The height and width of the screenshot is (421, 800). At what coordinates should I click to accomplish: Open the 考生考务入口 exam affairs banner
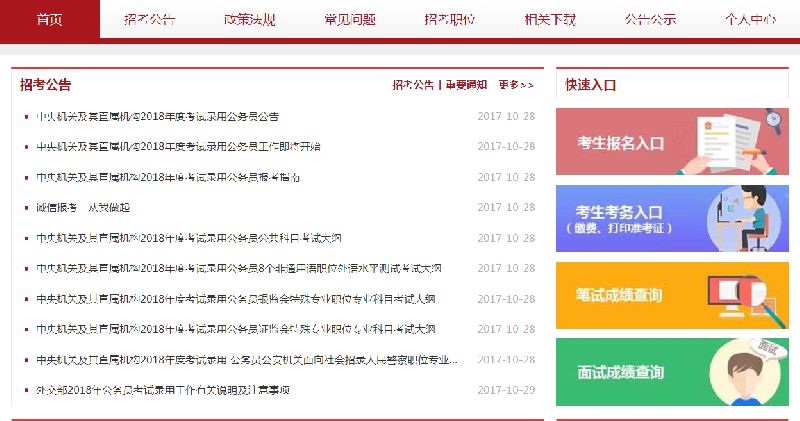click(672, 219)
